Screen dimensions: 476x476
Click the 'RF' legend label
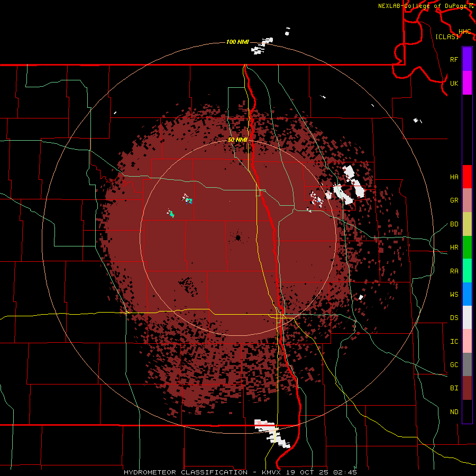point(454,59)
